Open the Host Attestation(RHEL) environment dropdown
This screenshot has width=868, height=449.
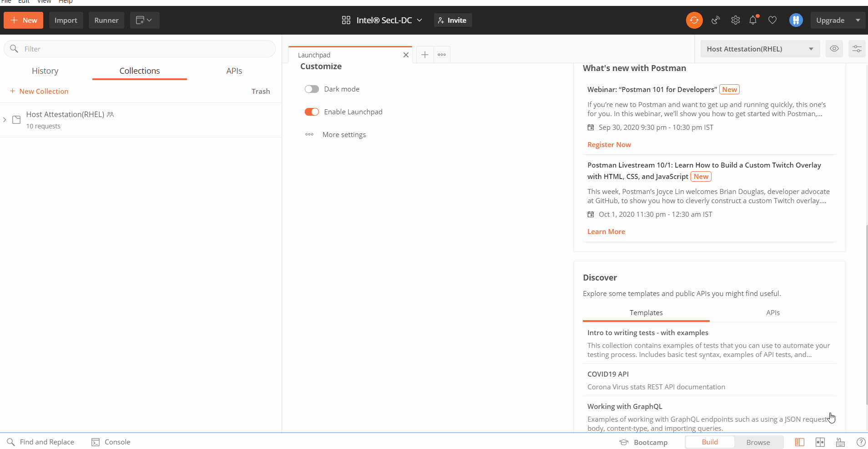tap(759, 49)
